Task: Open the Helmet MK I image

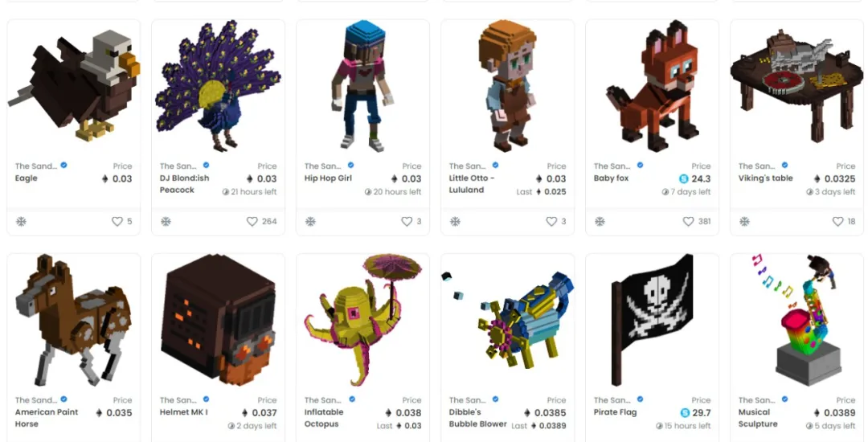Action: click(218, 321)
